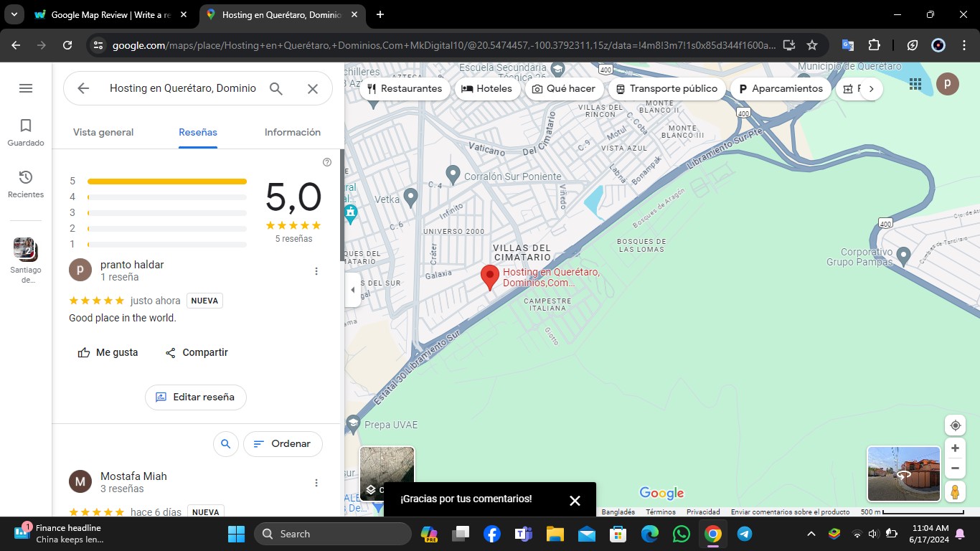Open Google apps grid
980x551 pixels.
[915, 84]
